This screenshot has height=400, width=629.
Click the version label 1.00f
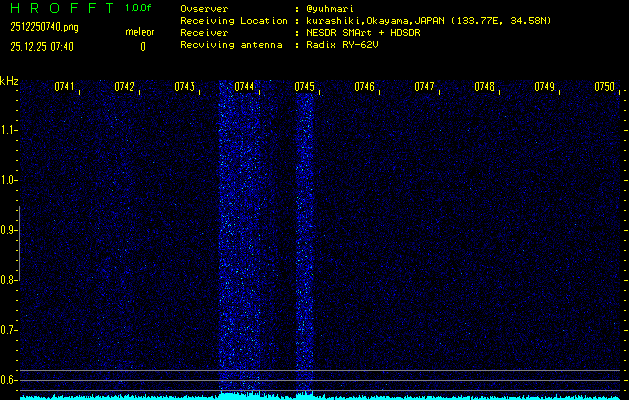click(138, 8)
